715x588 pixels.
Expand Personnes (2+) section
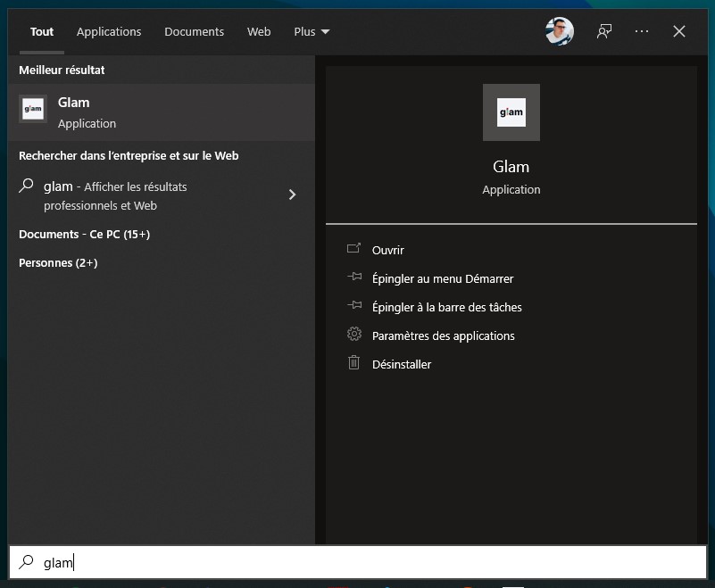point(58,262)
